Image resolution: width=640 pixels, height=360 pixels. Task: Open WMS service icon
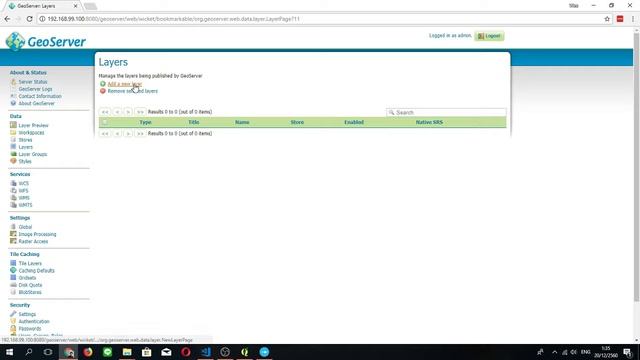pos(13,198)
